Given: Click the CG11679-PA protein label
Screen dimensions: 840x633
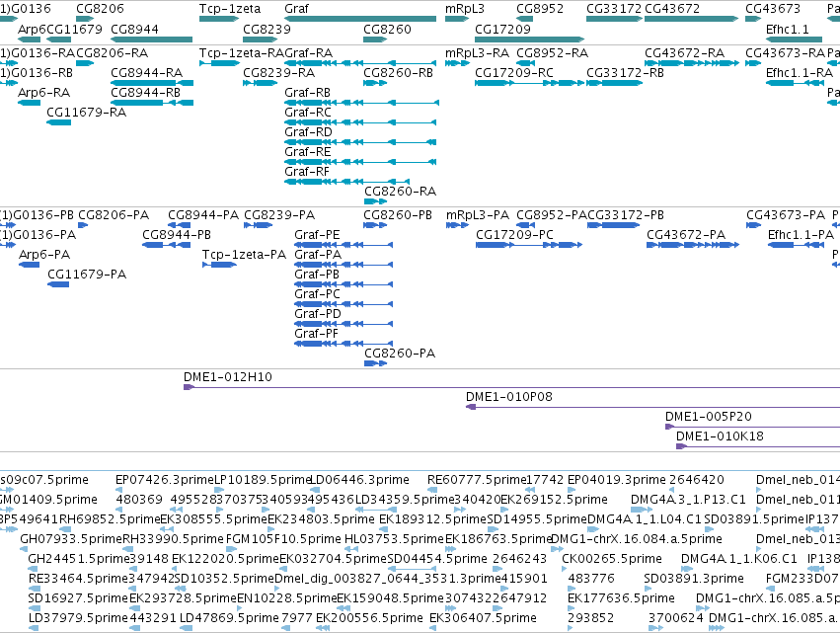Looking at the screenshot, I should [87, 275].
